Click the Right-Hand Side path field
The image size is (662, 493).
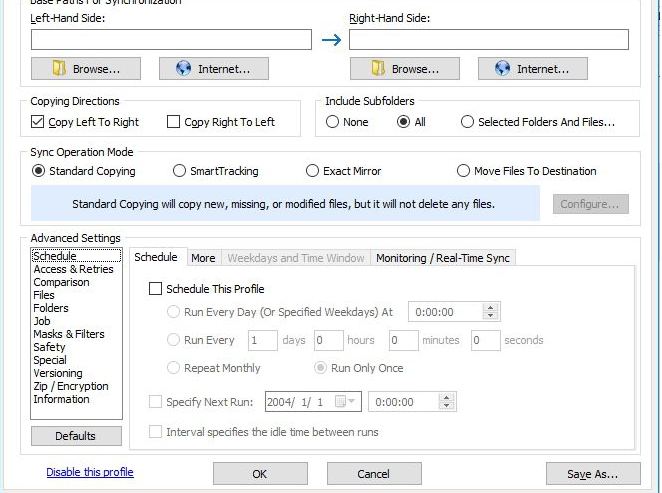[489, 40]
